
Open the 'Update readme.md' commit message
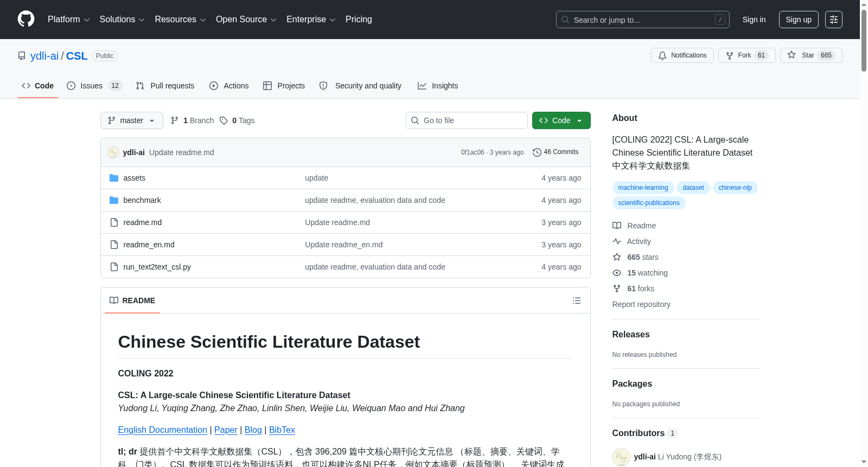182,152
